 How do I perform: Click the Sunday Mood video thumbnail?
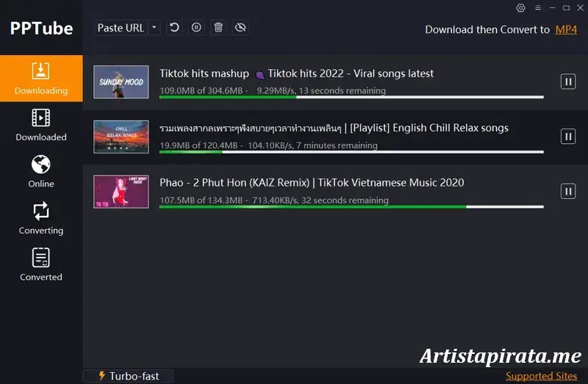coord(121,82)
